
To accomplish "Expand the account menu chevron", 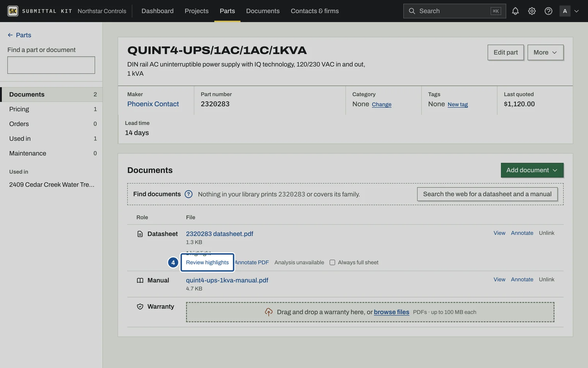I will pyautogui.click(x=577, y=11).
